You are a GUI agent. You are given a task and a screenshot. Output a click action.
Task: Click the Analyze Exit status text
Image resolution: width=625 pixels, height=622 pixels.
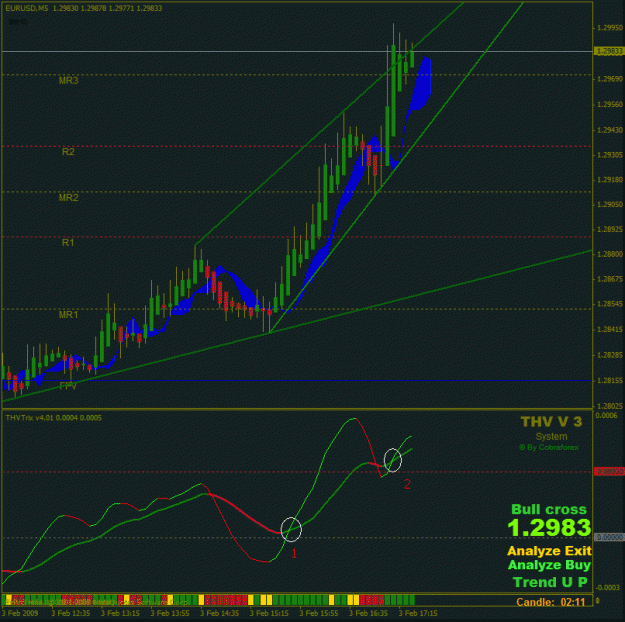pyautogui.click(x=549, y=551)
